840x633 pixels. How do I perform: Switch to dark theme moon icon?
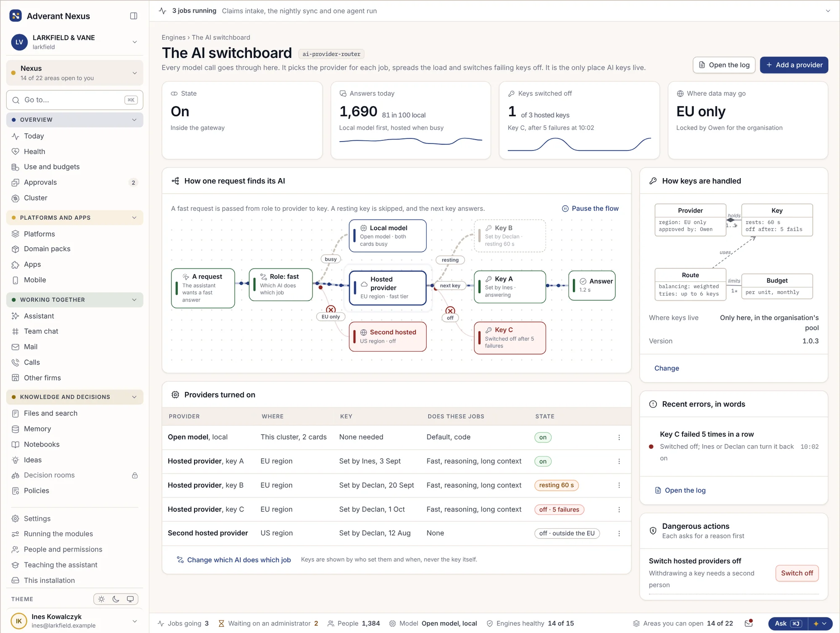click(116, 599)
